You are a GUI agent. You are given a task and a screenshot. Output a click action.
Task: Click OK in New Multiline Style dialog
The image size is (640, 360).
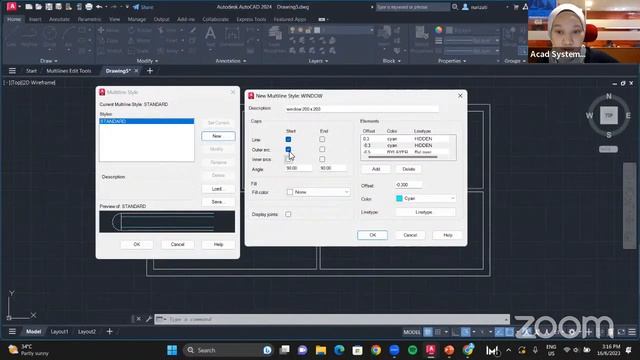click(372, 235)
